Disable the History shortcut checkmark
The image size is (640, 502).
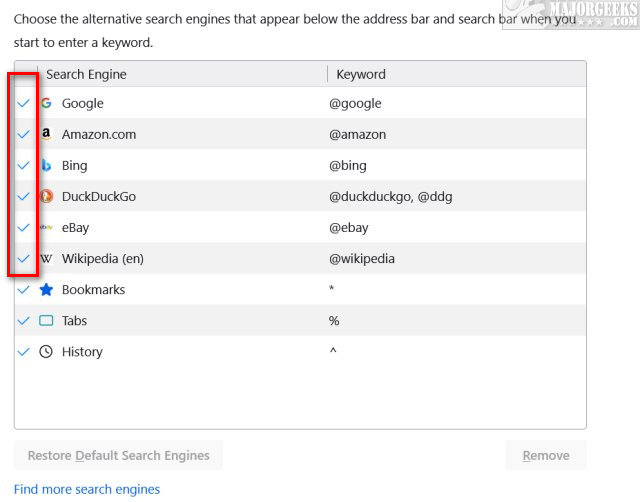(23, 352)
